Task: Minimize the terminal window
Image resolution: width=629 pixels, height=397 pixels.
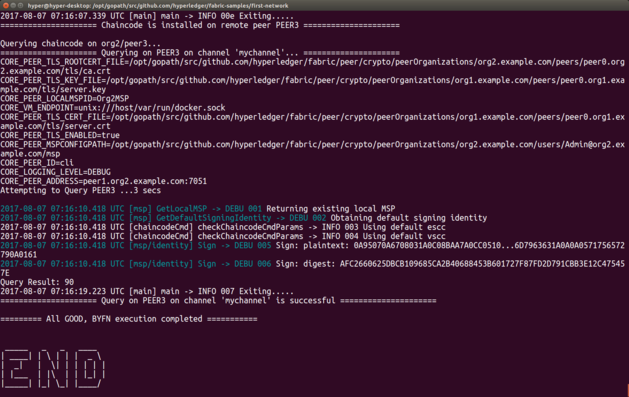Action: [13, 5]
